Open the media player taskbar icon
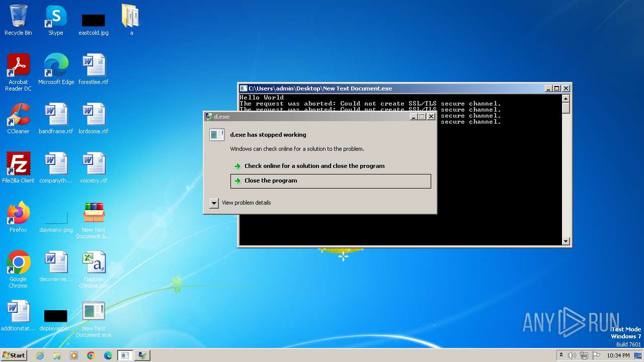The width and height of the screenshot is (644, 362). click(x=74, y=355)
